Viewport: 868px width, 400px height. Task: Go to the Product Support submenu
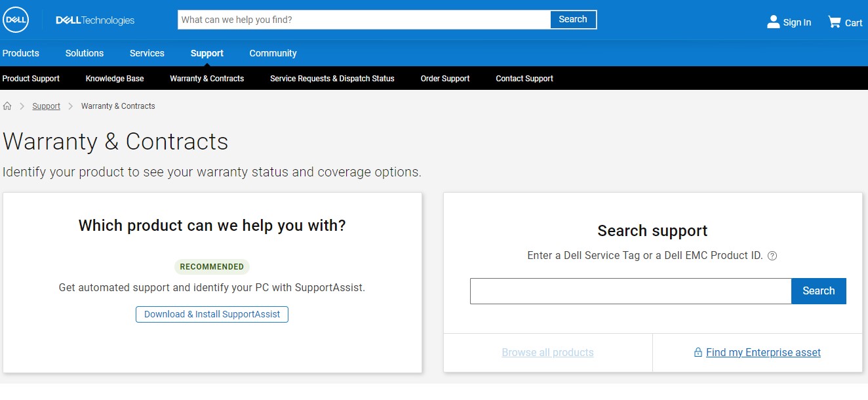(x=31, y=79)
